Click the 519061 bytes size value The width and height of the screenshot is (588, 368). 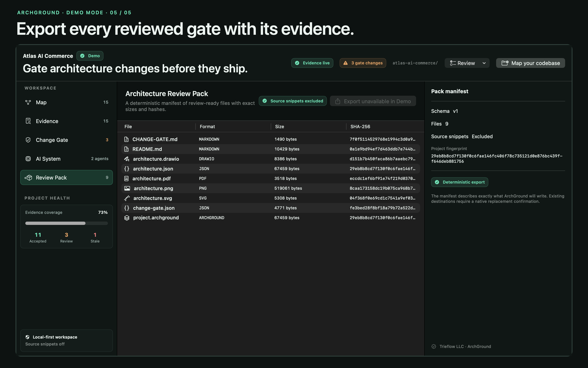click(288, 188)
